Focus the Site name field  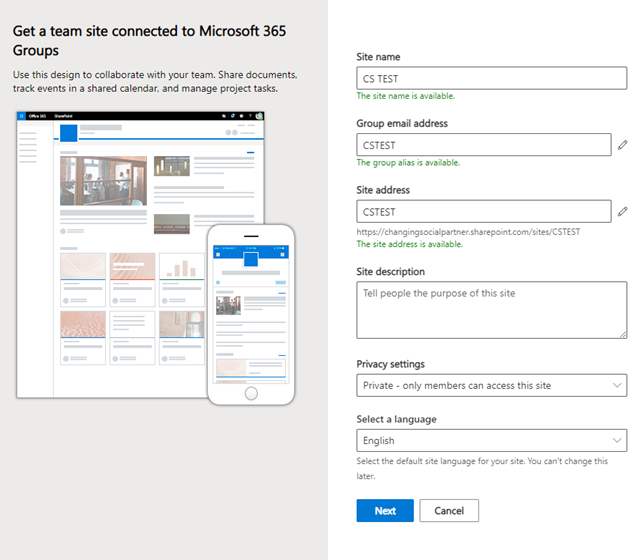[x=492, y=78]
